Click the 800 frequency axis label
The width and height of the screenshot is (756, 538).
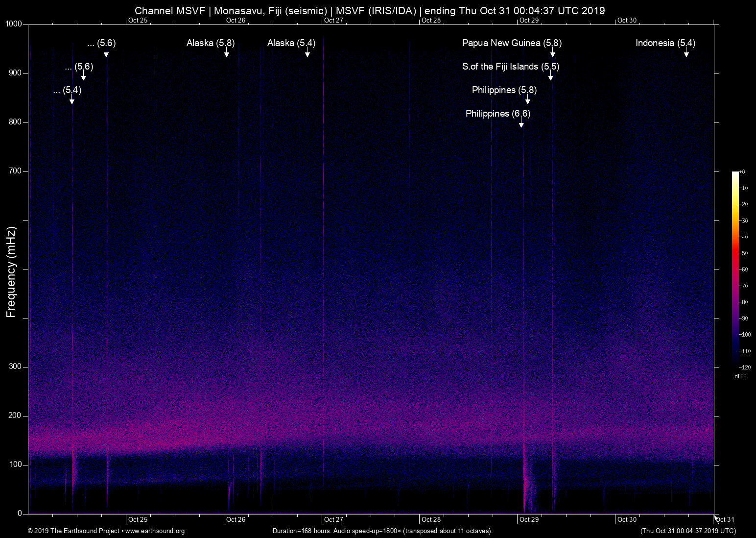pos(16,122)
